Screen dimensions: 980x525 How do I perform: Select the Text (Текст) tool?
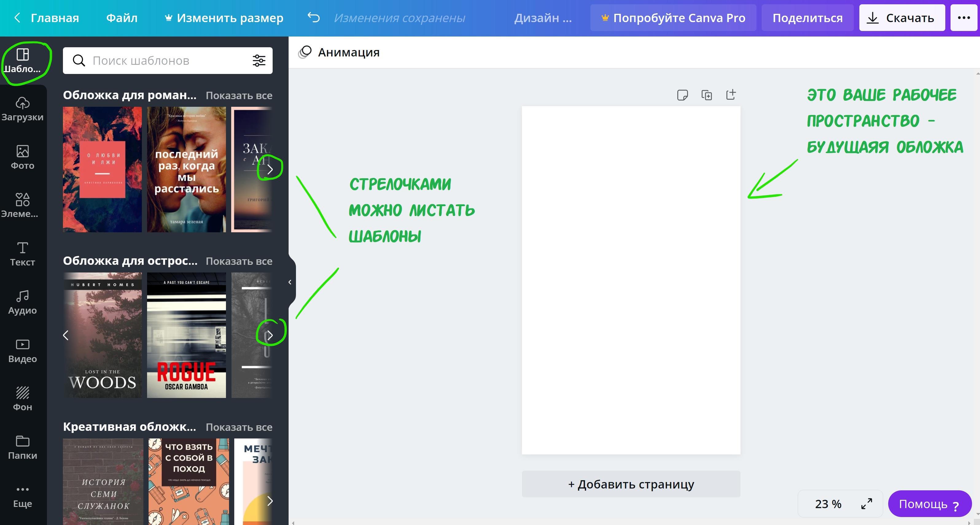22,253
